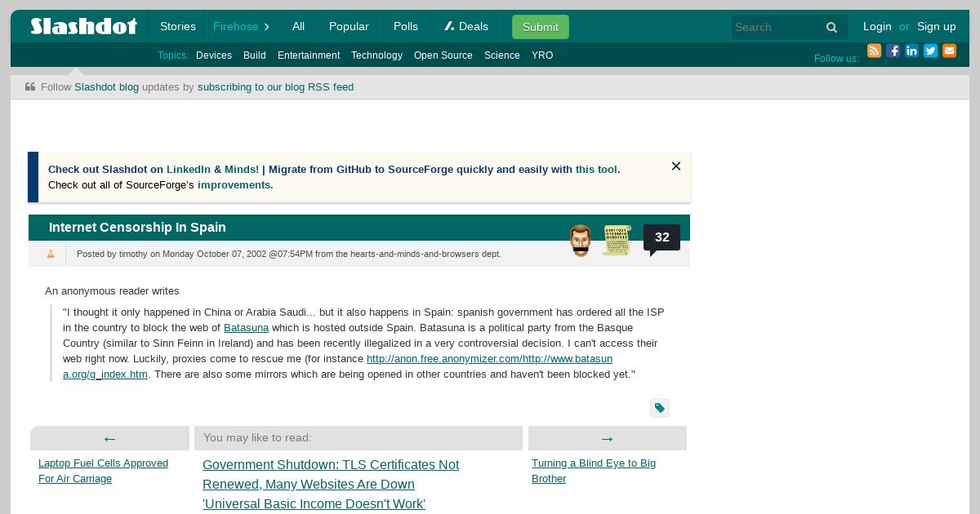
Task: Go to next story with right arrow
Action: pyautogui.click(x=607, y=438)
